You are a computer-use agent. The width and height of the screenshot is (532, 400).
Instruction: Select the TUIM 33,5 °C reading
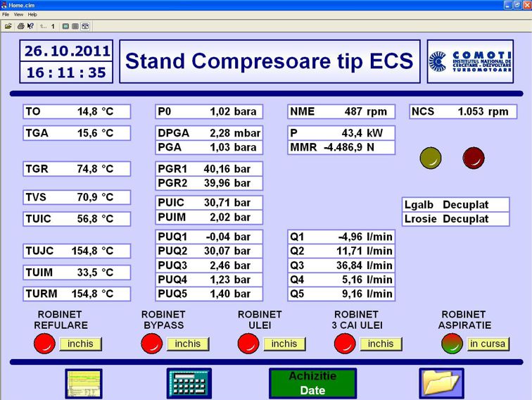click(77, 273)
